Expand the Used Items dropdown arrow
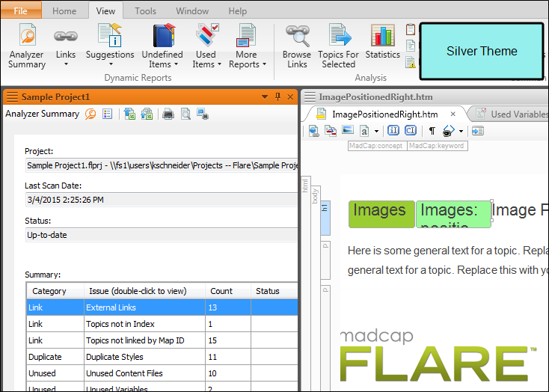549x392 pixels. pyautogui.click(x=220, y=64)
